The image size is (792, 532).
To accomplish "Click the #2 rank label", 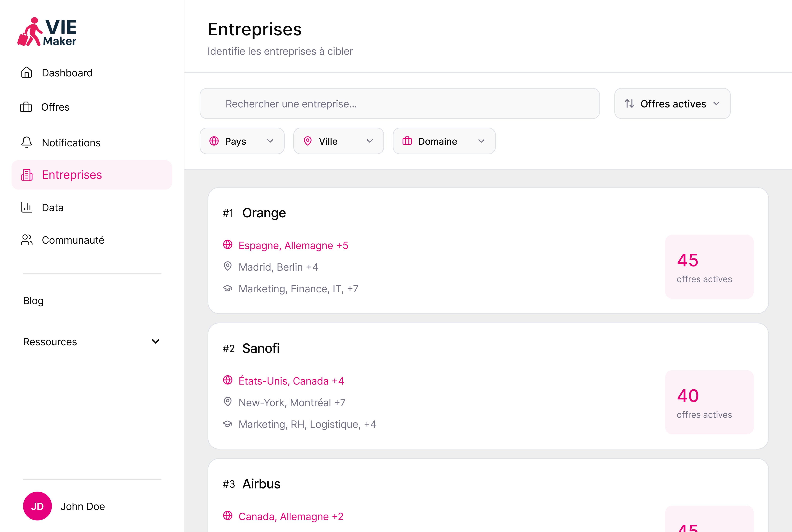I will (x=229, y=348).
